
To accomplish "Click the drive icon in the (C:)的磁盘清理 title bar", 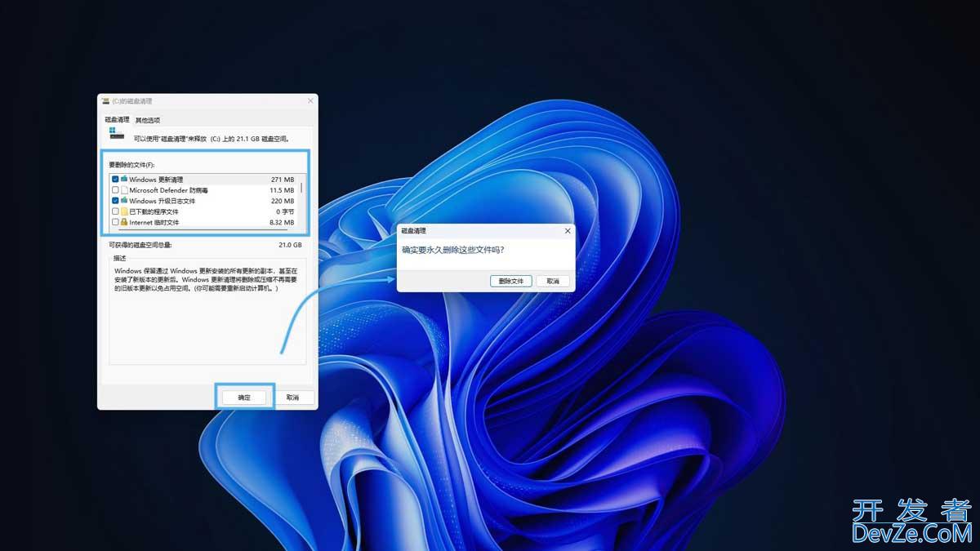I will pyautogui.click(x=105, y=100).
